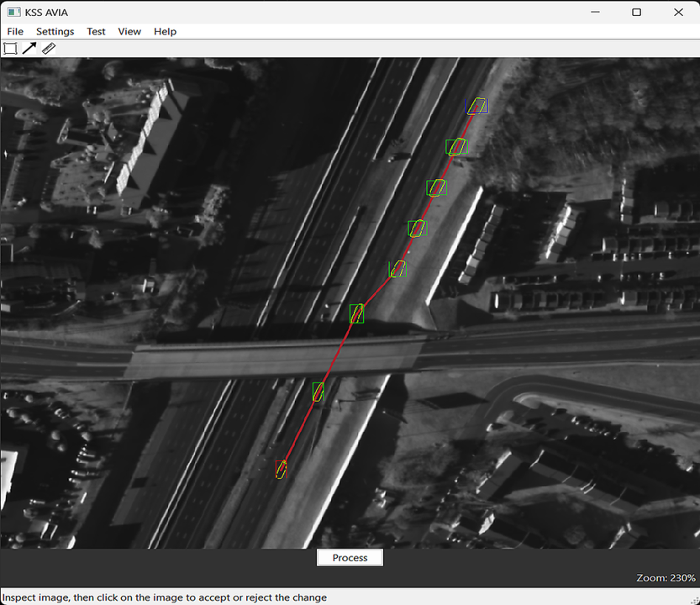Screen dimensions: 700x605
Task: Show the Help menu
Action: [165, 31]
